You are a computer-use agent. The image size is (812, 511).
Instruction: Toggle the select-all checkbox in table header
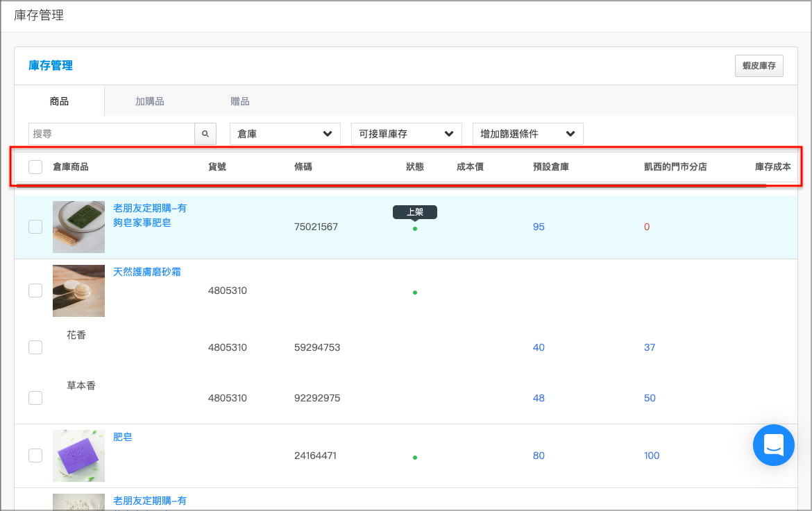[35, 167]
